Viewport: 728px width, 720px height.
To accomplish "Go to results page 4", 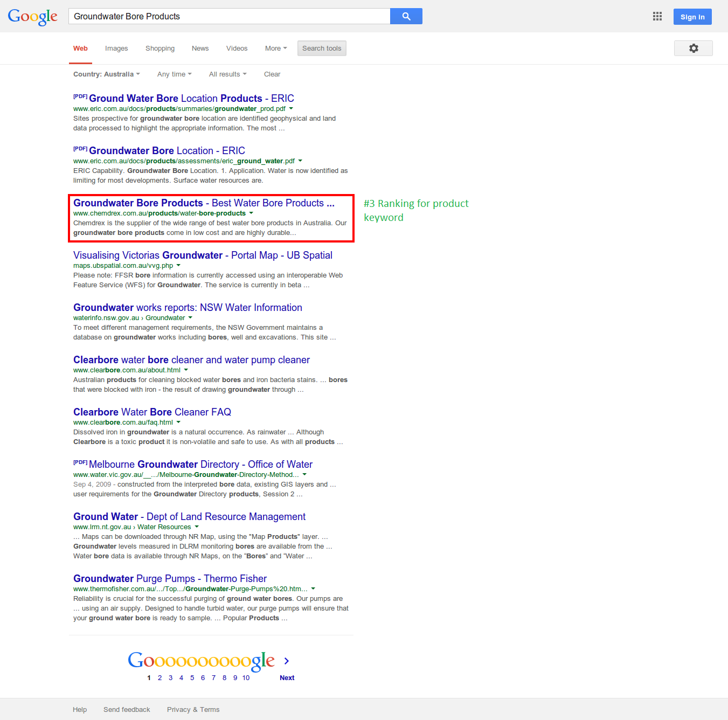I will coord(181,677).
